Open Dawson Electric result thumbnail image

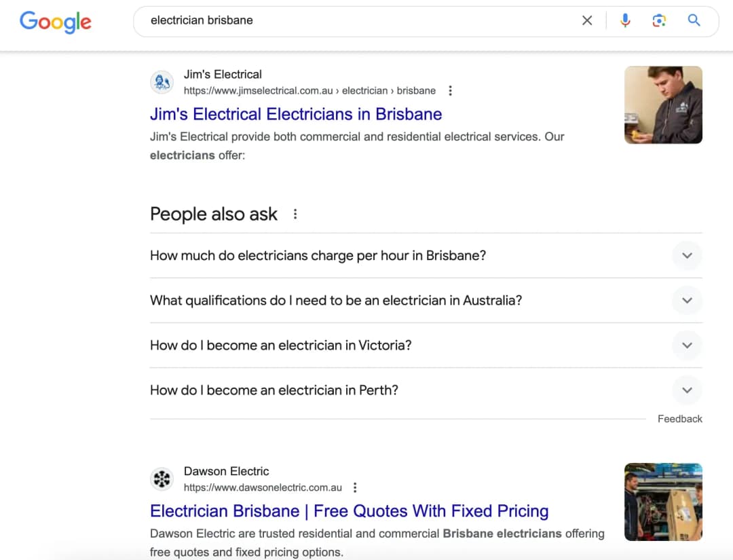663,502
